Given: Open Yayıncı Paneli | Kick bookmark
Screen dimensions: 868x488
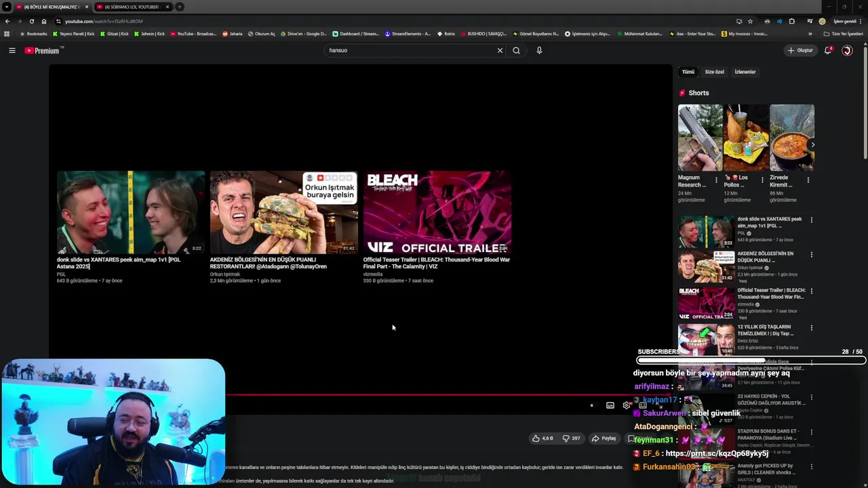Looking at the screenshot, I should click(74, 33).
